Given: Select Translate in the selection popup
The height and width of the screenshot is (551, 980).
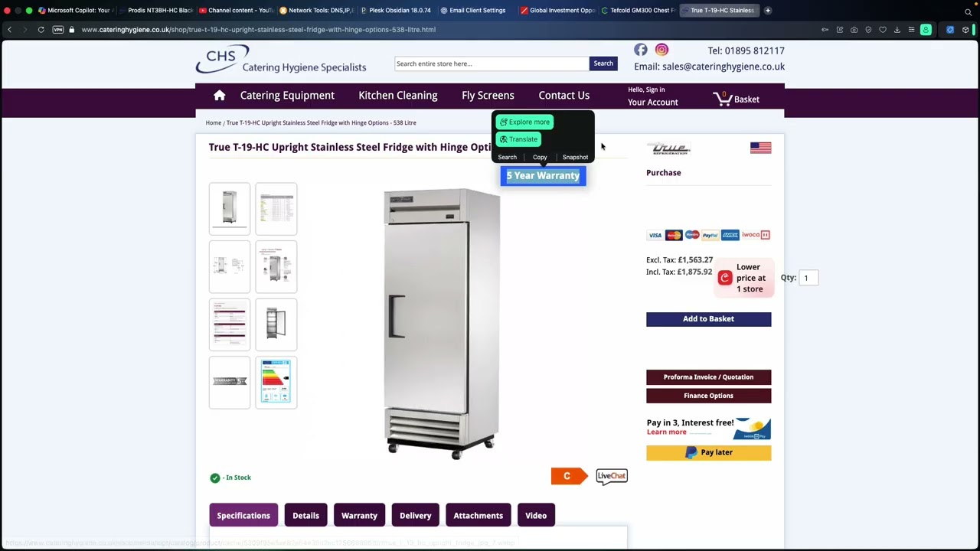Looking at the screenshot, I should [518, 139].
